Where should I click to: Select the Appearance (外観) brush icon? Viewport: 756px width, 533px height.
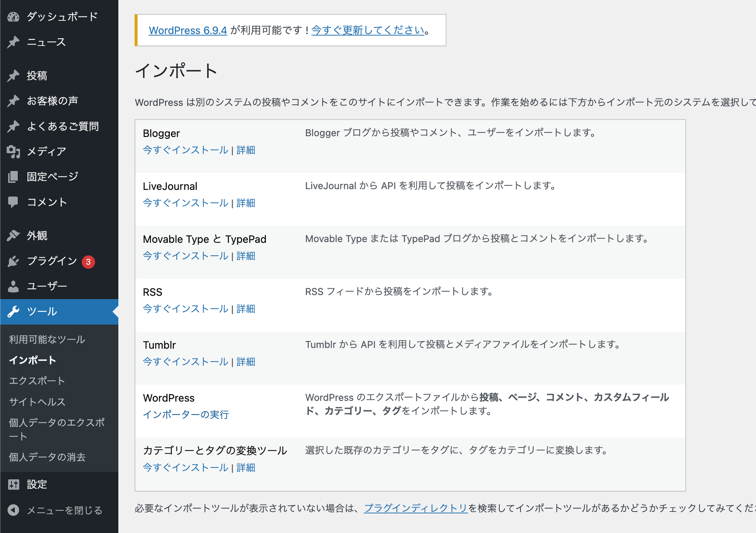click(14, 235)
